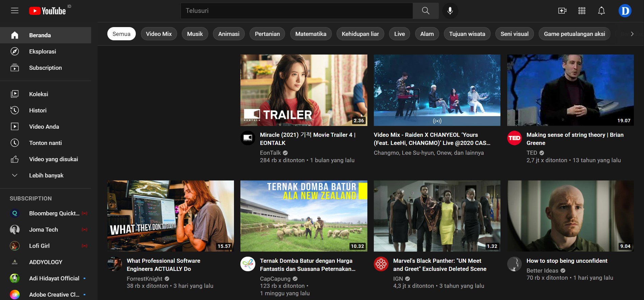Screen dimensions: 644x300
Task: Click the Better Ideas channel name
Action: (542, 271)
